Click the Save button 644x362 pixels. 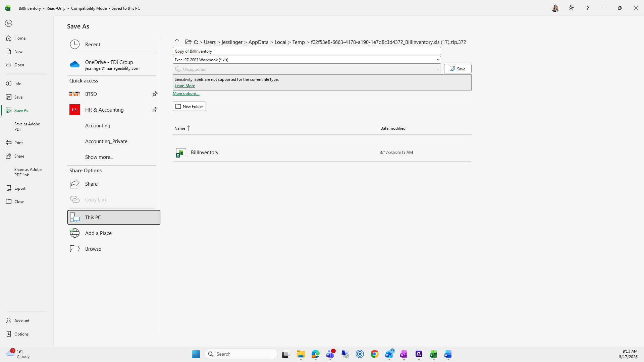tap(458, 69)
